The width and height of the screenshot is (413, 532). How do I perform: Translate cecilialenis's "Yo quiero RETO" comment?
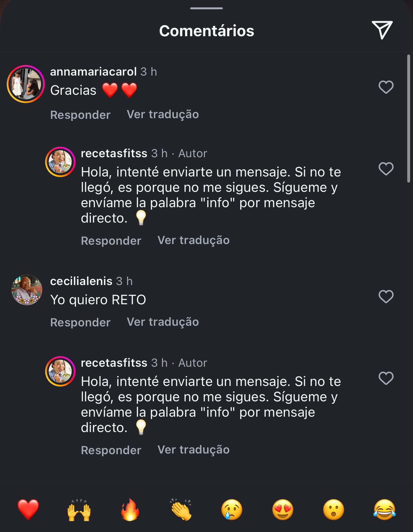tap(163, 322)
